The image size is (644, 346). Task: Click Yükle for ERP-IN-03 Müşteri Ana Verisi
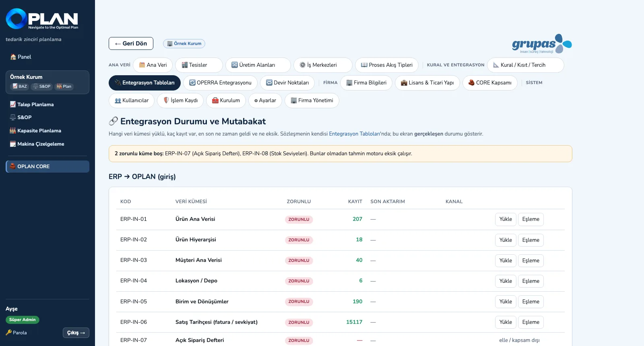[506, 261]
